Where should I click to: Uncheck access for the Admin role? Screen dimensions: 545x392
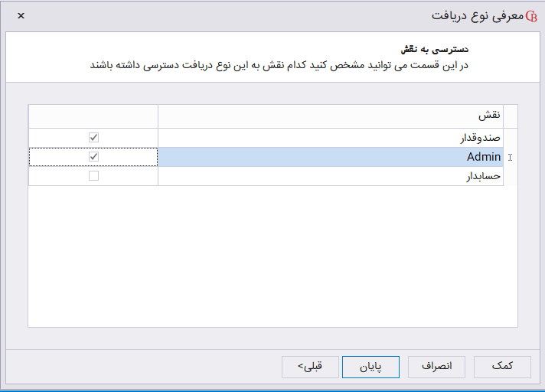click(x=93, y=157)
